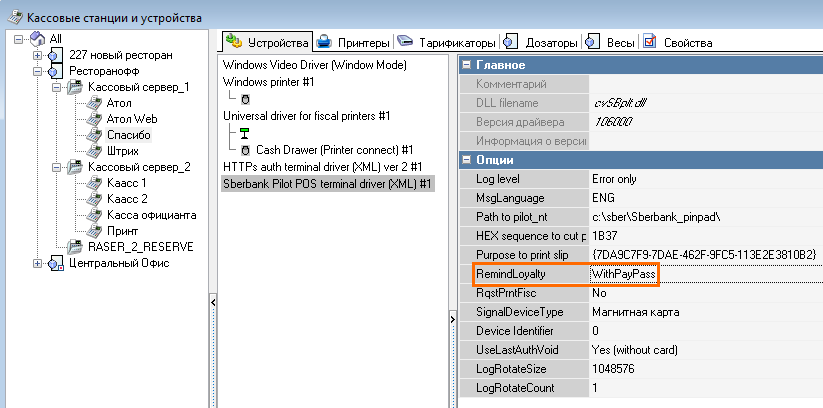The height and width of the screenshot is (408, 823).
Task: Click the Касса официанта station icon
Action: pos(94,215)
